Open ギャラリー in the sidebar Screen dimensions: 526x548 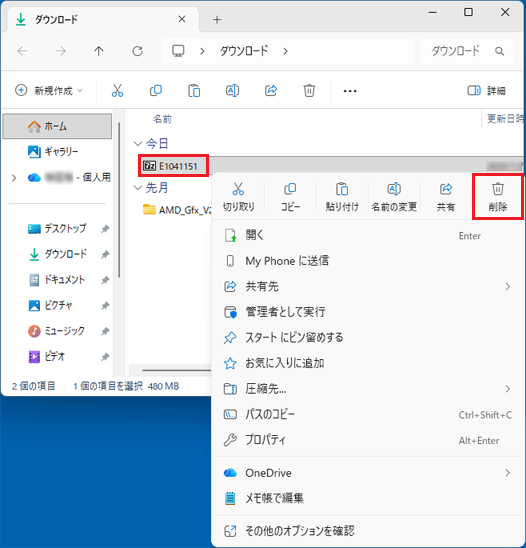pyautogui.click(x=57, y=152)
